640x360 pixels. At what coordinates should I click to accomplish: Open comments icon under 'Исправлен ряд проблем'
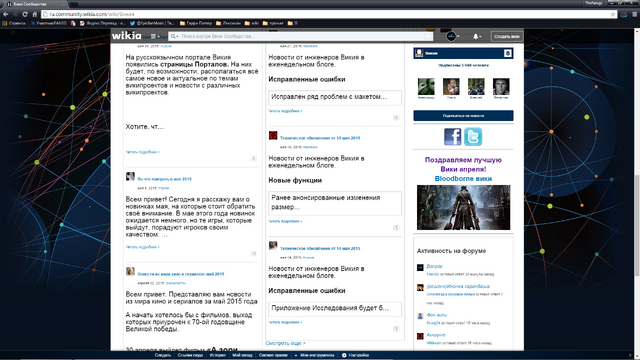coord(396,118)
